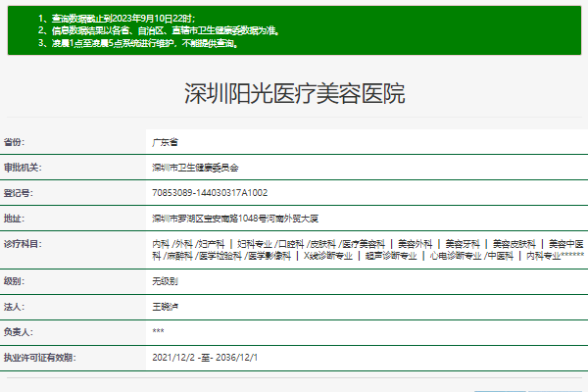Select the value 深圳市卫生健康委员会
588x392 pixels.
click(195, 168)
